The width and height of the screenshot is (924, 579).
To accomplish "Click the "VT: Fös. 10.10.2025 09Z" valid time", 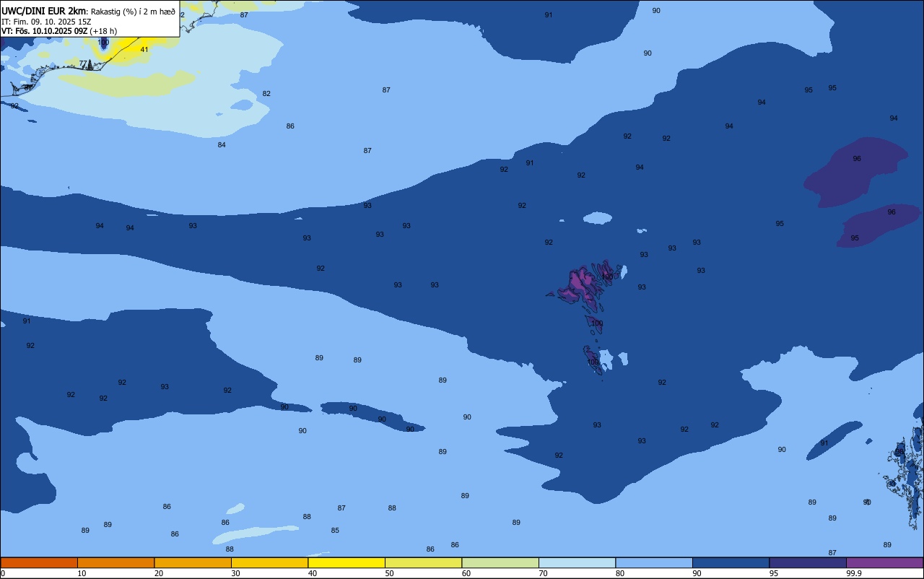I will coord(45,31).
